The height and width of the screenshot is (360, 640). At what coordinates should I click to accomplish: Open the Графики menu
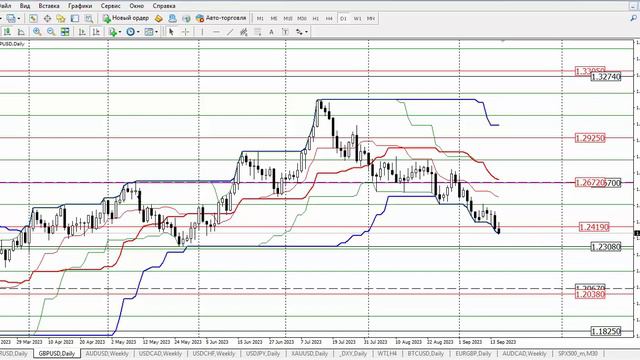click(80, 6)
